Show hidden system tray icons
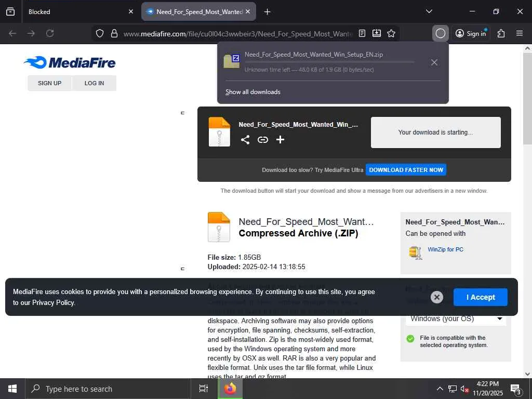This screenshot has height=399, width=532. (x=440, y=389)
